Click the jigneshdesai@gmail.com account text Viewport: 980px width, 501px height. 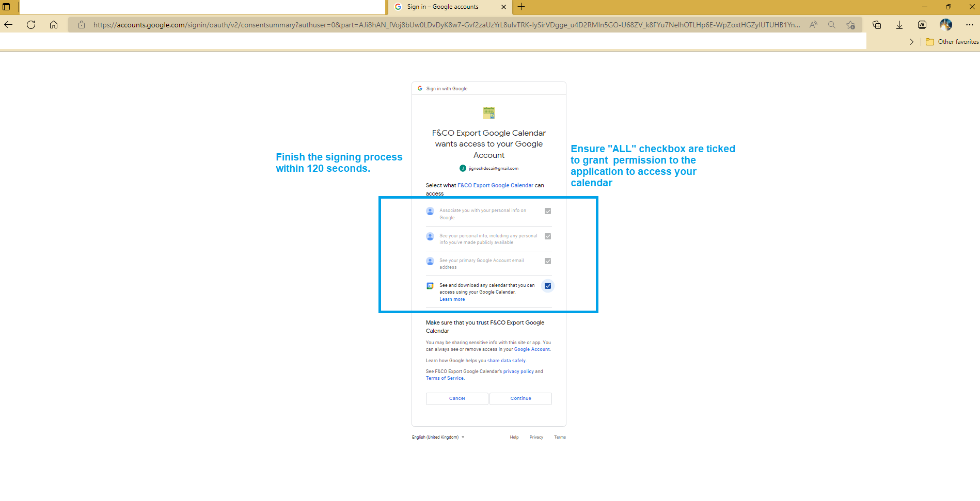click(494, 168)
